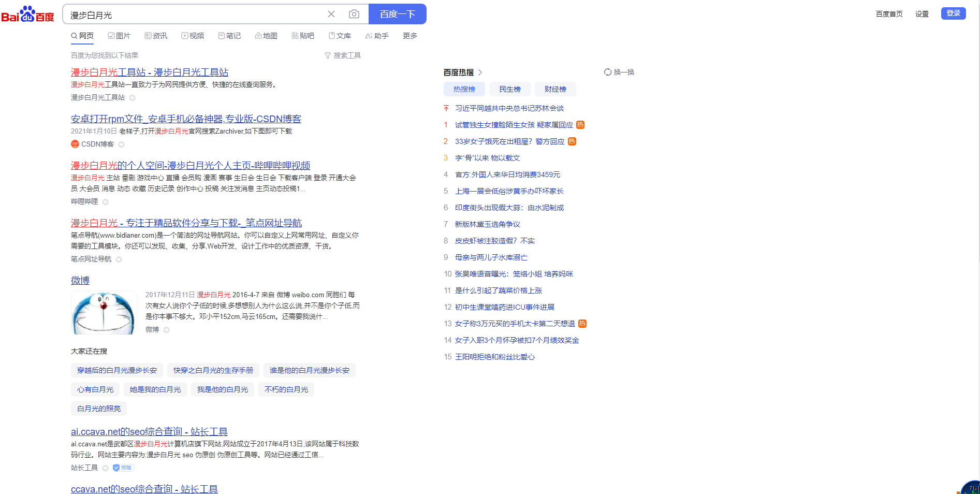Click related search 穿越后的白月光漫步长安
The height and width of the screenshot is (494, 980).
[117, 370]
